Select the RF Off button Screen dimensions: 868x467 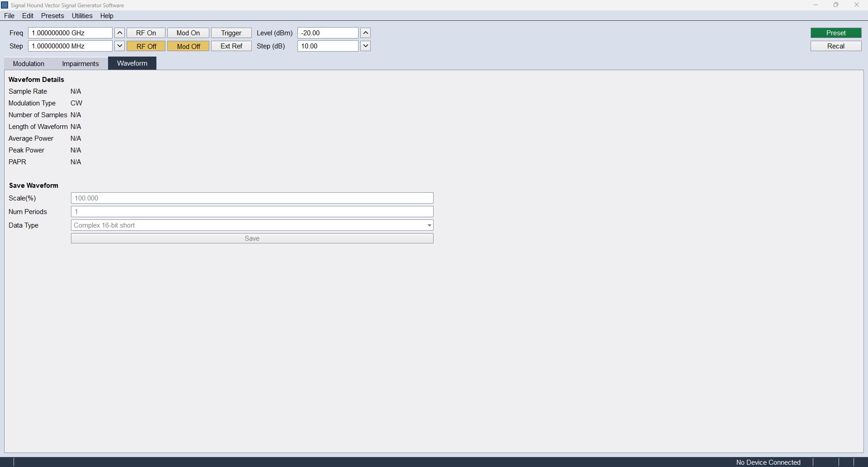146,46
